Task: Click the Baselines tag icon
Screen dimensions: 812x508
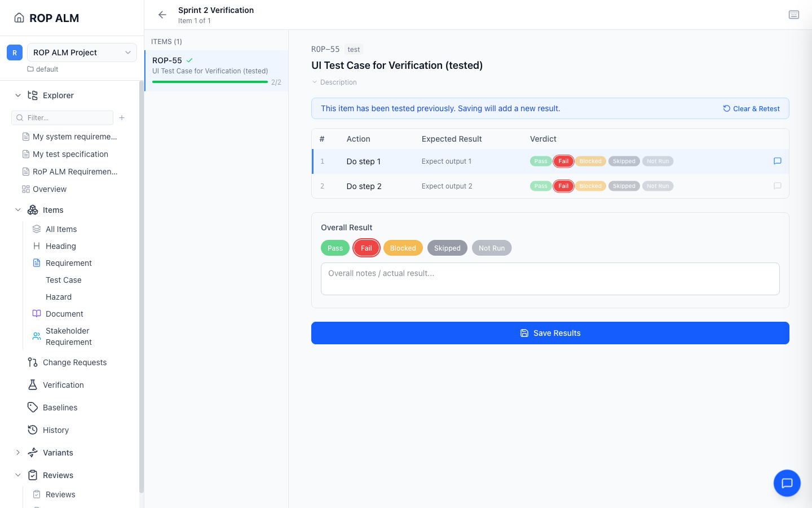Action: pyautogui.click(x=33, y=408)
